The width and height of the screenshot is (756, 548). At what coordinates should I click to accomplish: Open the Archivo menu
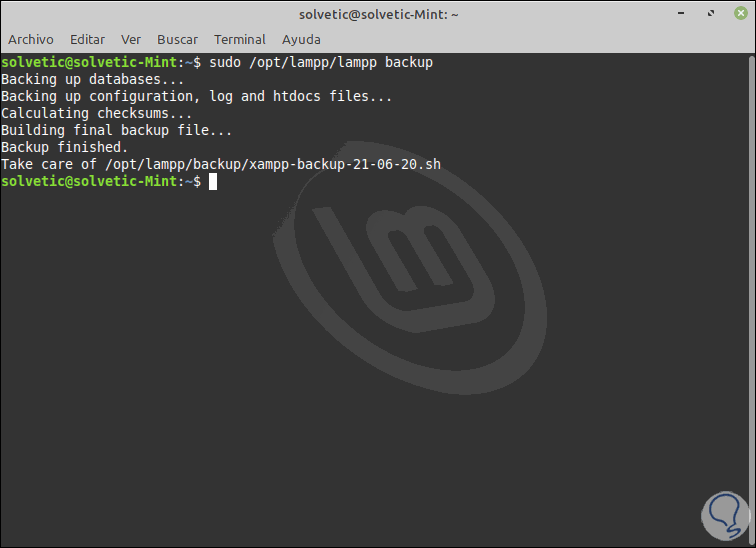(31, 40)
